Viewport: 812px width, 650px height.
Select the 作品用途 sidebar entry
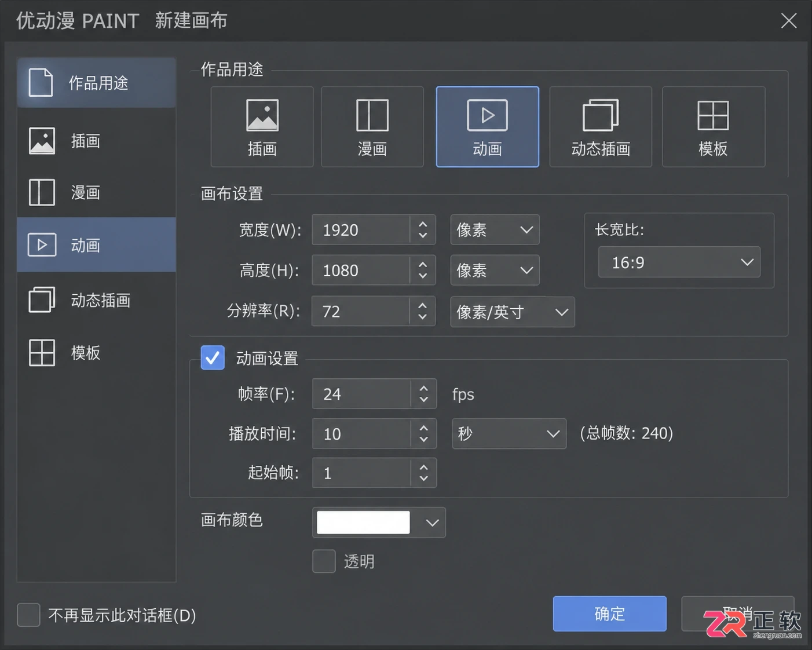pyautogui.click(x=97, y=83)
